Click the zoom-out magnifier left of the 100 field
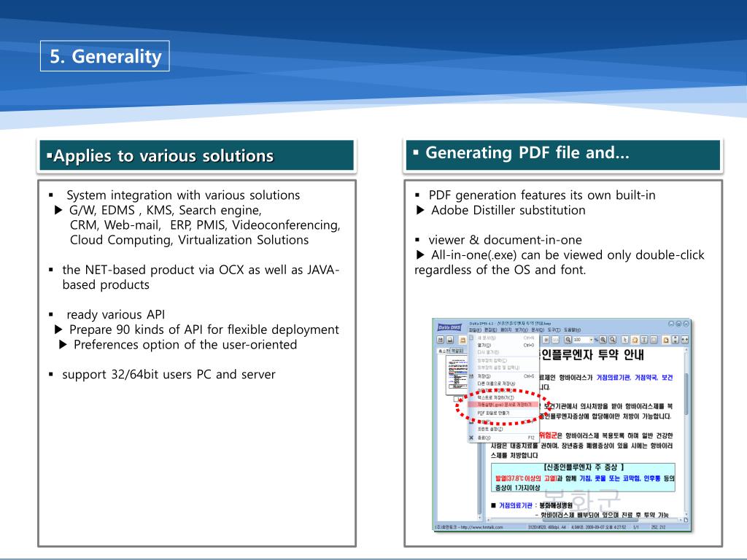Image resolution: width=747 pixels, height=560 pixels. 568,340
